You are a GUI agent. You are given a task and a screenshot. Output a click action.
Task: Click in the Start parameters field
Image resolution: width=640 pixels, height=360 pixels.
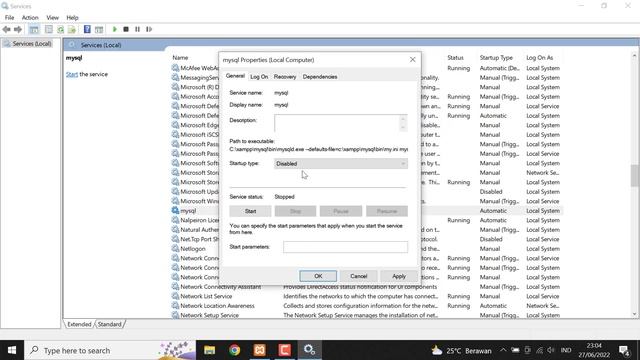coord(345,247)
